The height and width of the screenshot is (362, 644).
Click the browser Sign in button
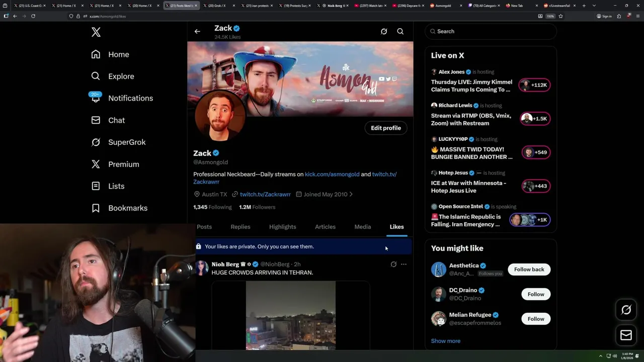pyautogui.click(x=604, y=16)
